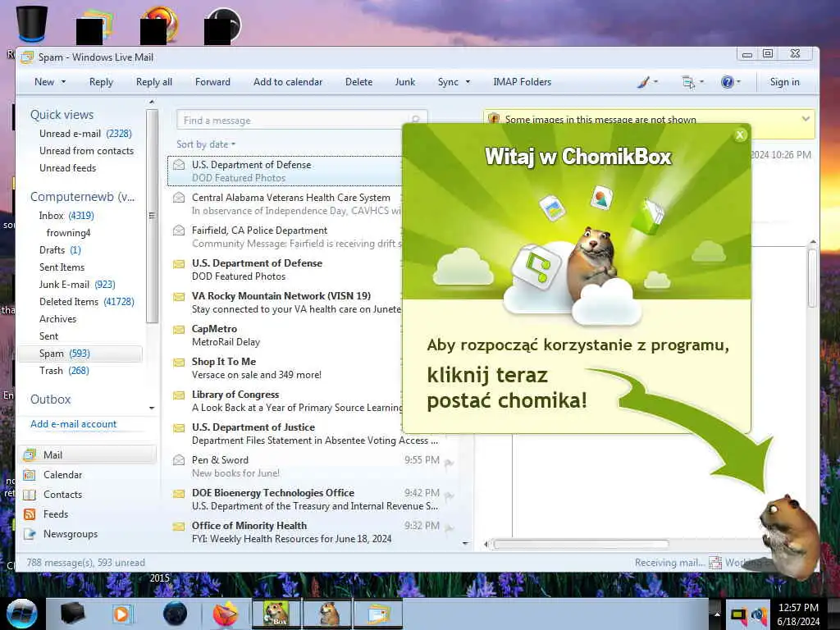Show hidden tray icons arrow
Screen dimensions: 840x630
[x=717, y=614]
